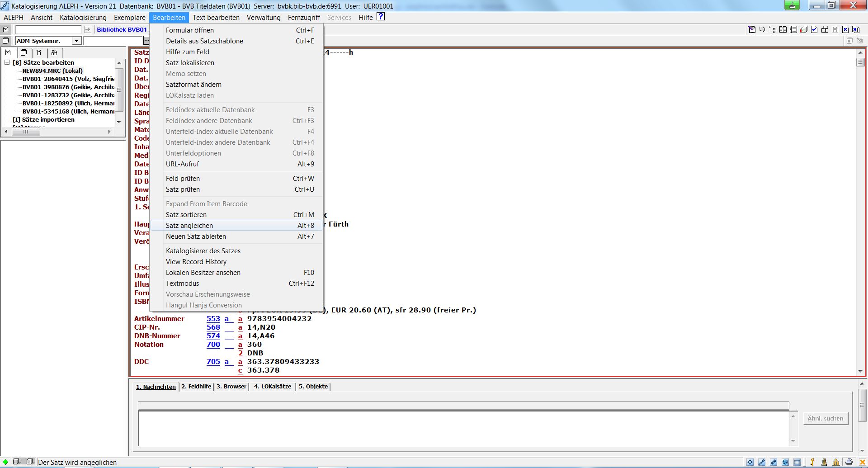Click the record list horizontal scrollbar thumb
This screenshot has height=468, width=868.
point(26,132)
